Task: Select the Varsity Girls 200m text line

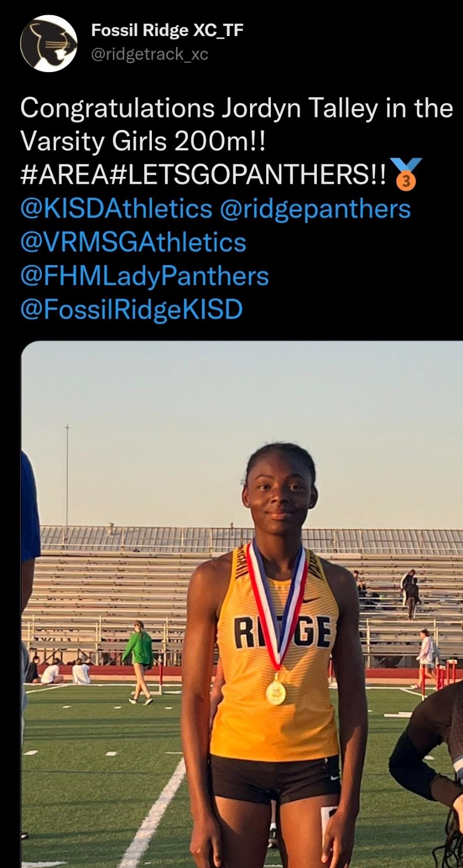Action: [x=143, y=141]
